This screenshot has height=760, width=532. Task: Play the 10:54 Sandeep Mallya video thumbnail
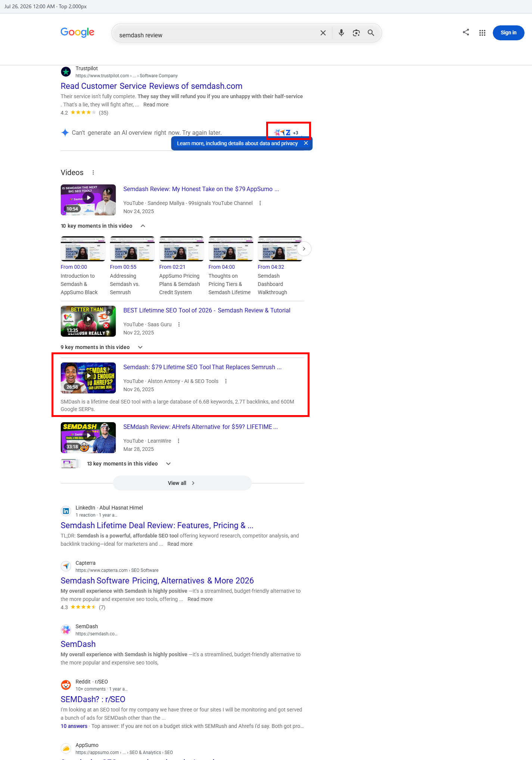tap(88, 200)
